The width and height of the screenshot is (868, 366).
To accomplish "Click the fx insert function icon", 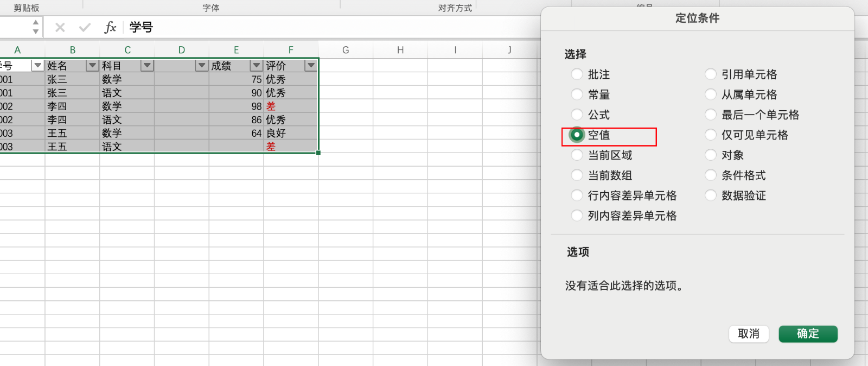I will click(x=110, y=27).
